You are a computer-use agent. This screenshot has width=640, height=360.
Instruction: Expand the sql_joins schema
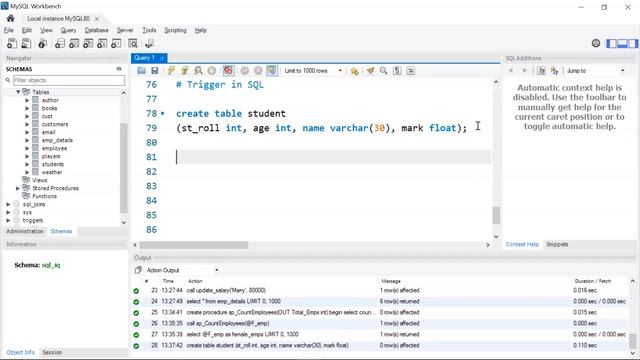click(8, 204)
